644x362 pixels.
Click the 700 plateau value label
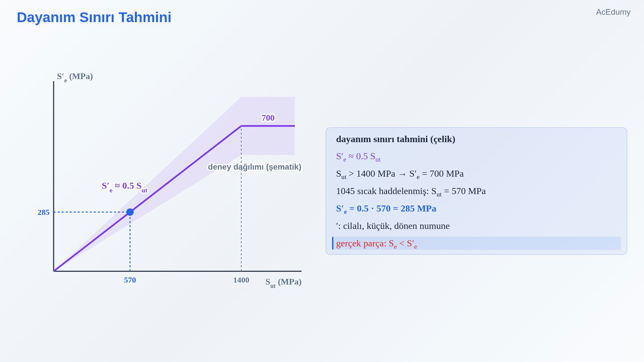268,118
